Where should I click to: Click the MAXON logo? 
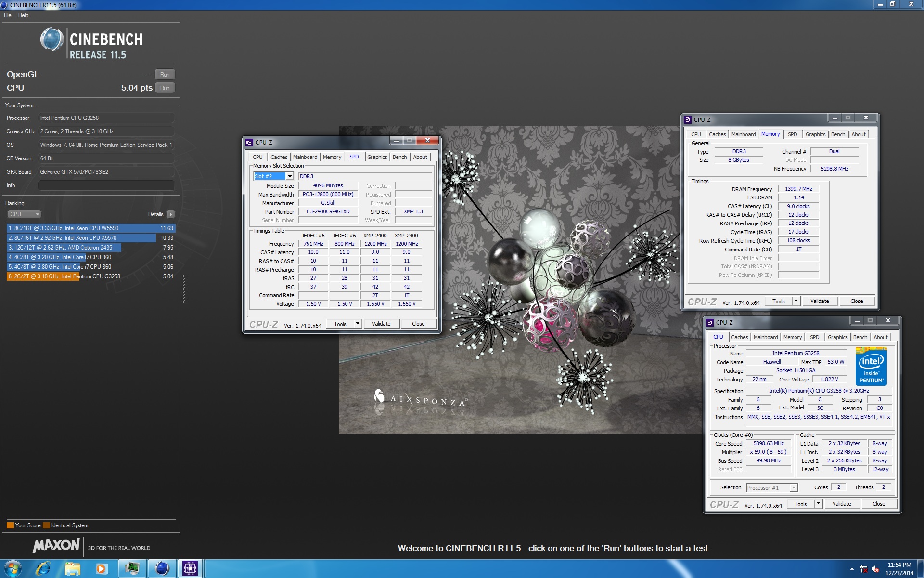click(56, 545)
